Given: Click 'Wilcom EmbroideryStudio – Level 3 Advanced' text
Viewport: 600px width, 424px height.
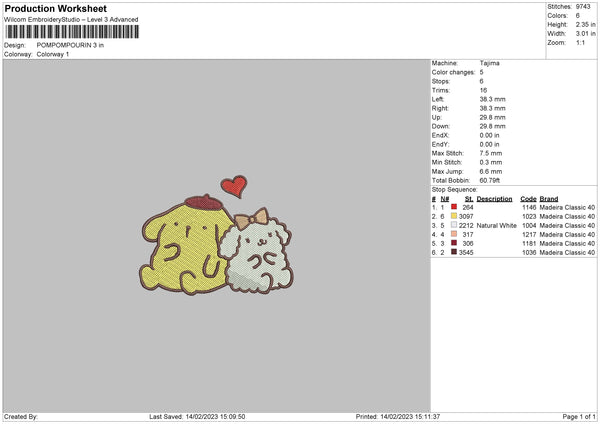Looking at the screenshot, I should point(71,20).
